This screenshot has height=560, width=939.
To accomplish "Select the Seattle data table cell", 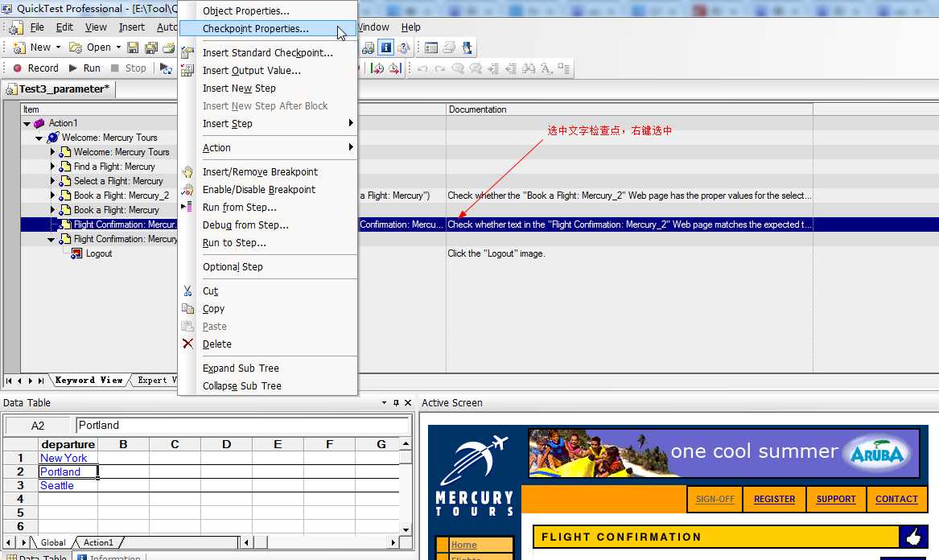I will pos(68,486).
